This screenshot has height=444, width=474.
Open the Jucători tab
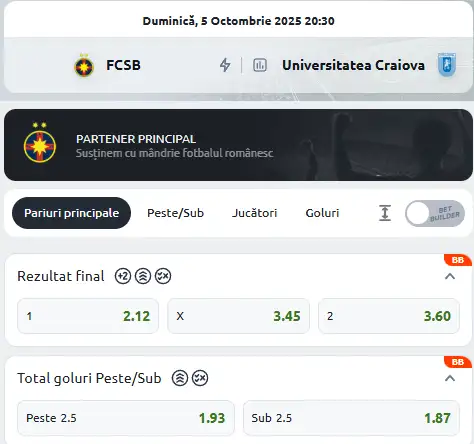pos(254,213)
